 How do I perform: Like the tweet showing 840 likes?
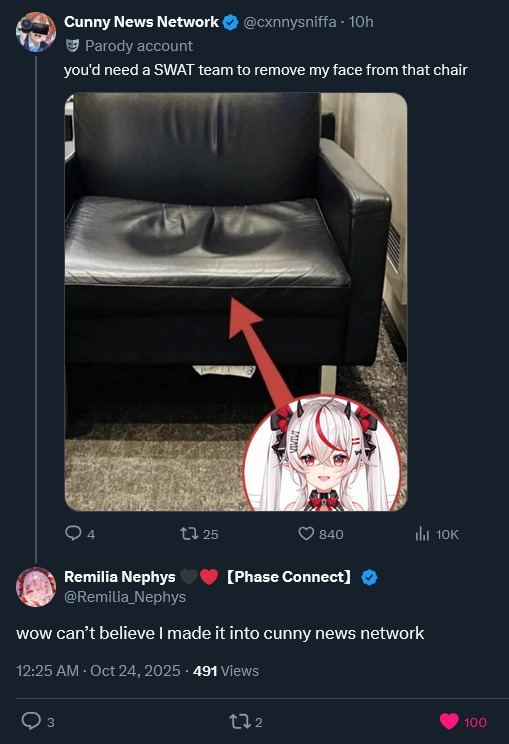(306, 534)
